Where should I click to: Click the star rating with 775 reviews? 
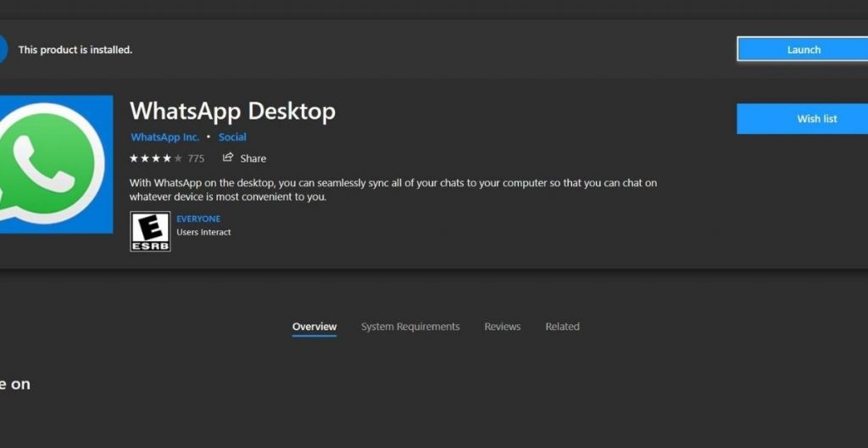(167, 158)
